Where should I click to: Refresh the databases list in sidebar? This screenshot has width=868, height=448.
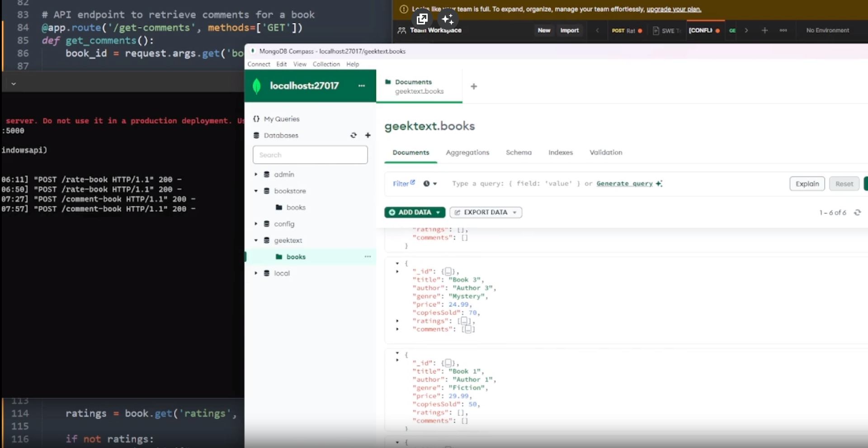(x=354, y=135)
